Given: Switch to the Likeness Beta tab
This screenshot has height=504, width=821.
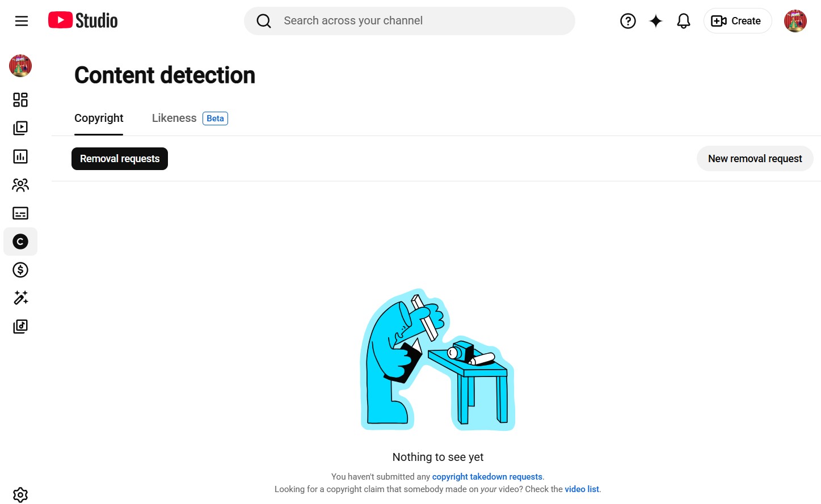Looking at the screenshot, I should [x=190, y=118].
